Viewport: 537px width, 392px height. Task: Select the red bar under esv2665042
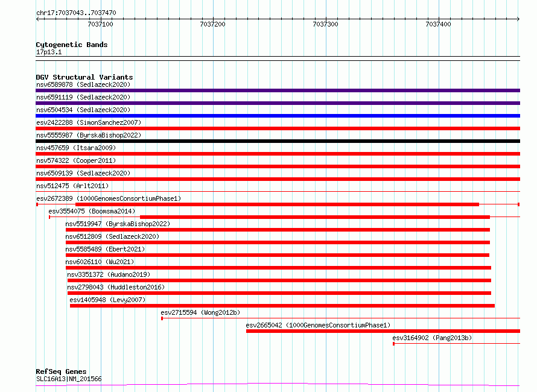(383, 331)
